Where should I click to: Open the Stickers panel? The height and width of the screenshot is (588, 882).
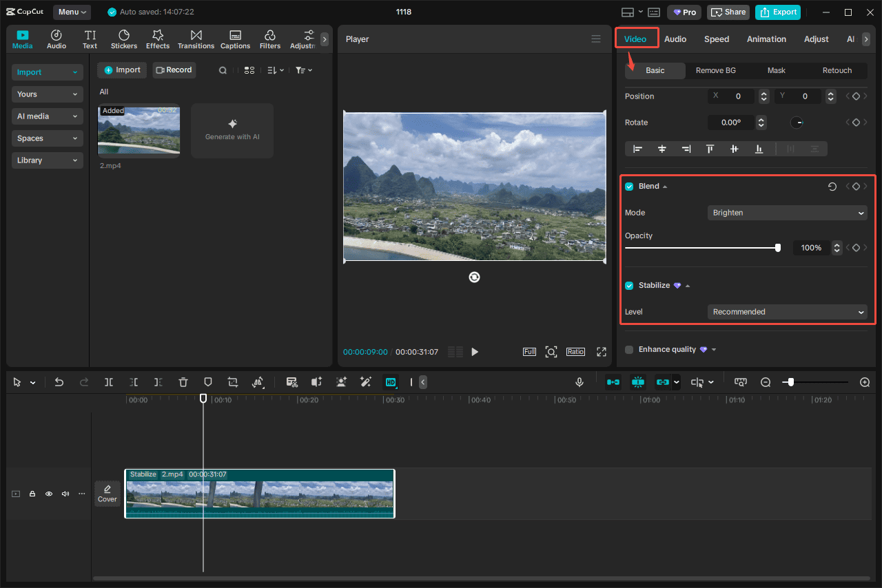pos(123,39)
